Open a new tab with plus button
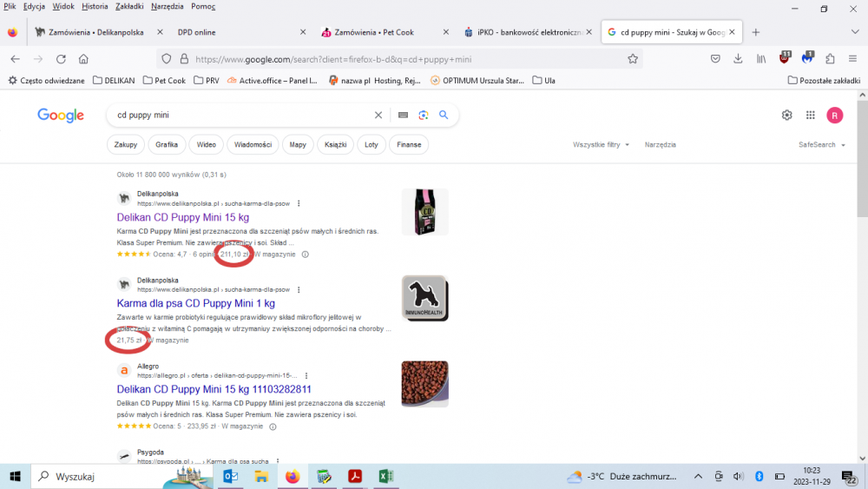The height and width of the screenshot is (489, 868). (756, 32)
